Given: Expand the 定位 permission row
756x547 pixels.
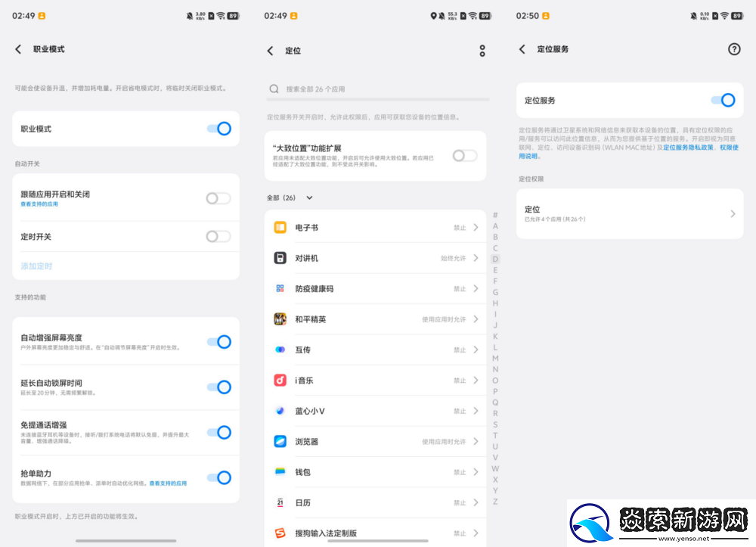Looking at the screenshot, I should point(630,213).
